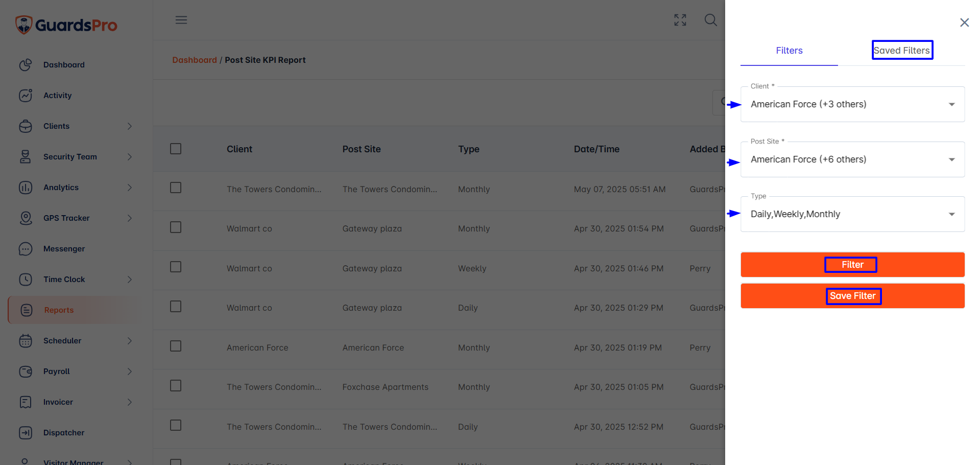Image resolution: width=980 pixels, height=465 pixels.
Task: Click the Messenger chat bubble icon
Action: coord(26,249)
